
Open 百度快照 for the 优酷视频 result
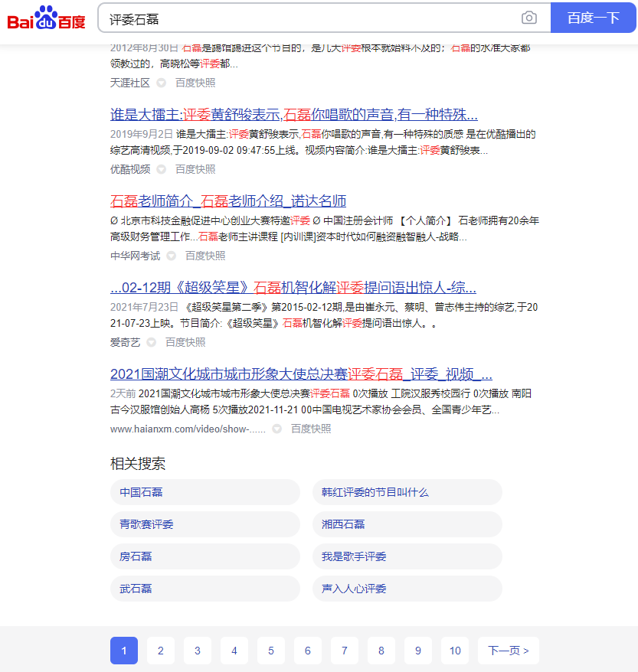[195, 169]
